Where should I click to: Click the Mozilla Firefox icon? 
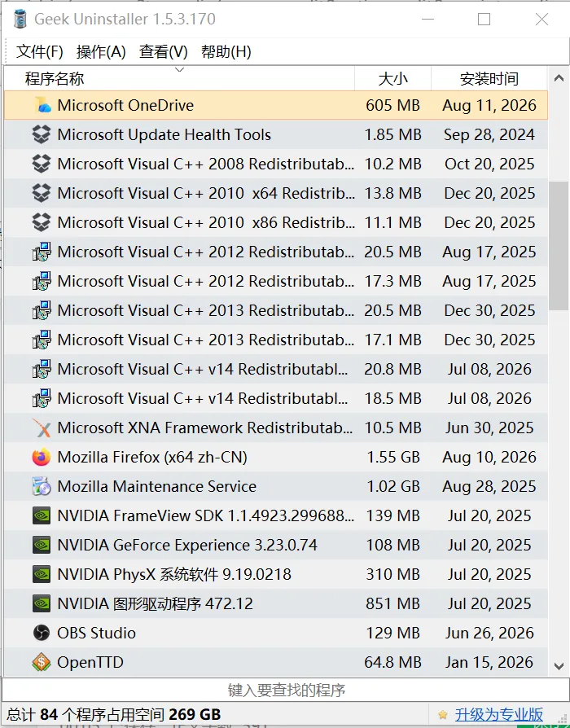pos(42,458)
